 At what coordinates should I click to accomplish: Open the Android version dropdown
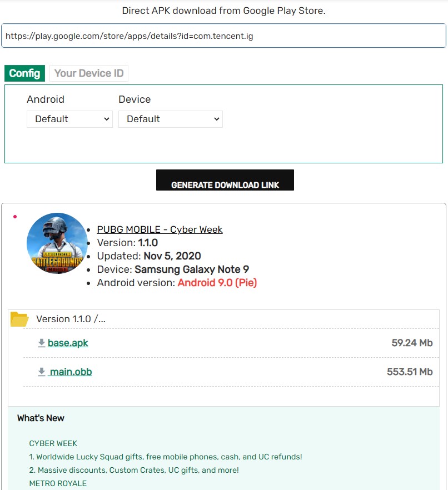pos(69,119)
